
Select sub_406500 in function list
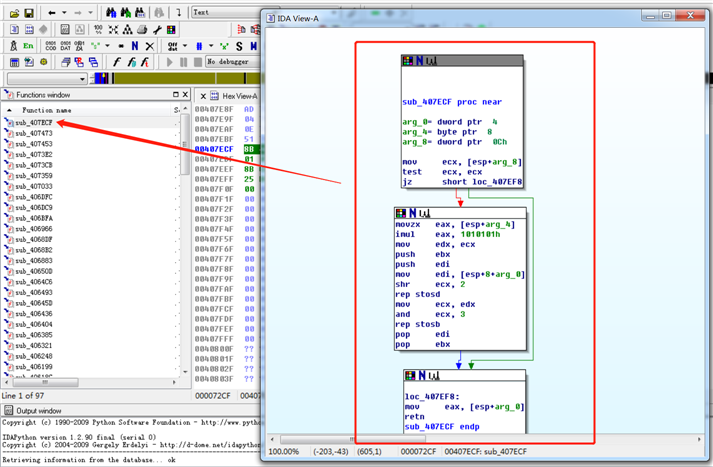34,271
